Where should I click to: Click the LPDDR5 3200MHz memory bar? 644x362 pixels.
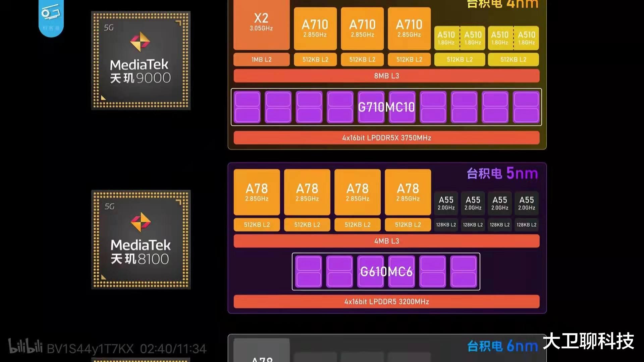386,302
